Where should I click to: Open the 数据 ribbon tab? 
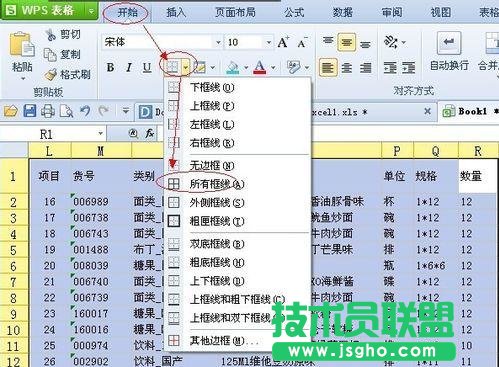point(342,12)
